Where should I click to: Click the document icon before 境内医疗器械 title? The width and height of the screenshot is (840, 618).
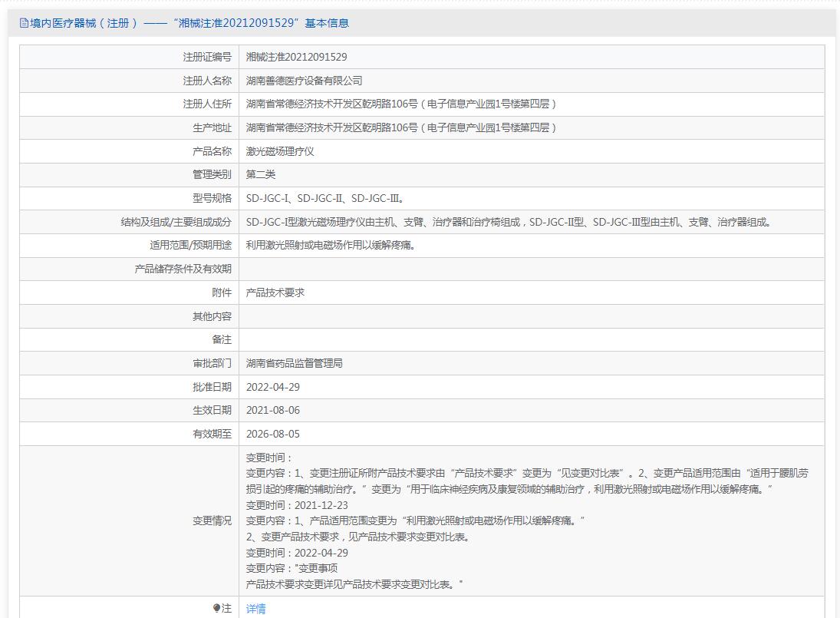(24, 23)
